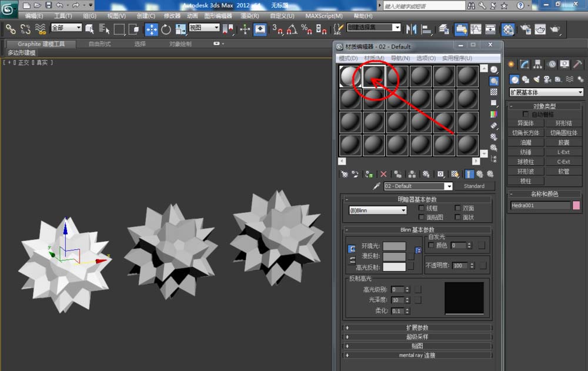Click the 软管 hose button
Viewport: 588px width, 371px height.
click(x=563, y=172)
